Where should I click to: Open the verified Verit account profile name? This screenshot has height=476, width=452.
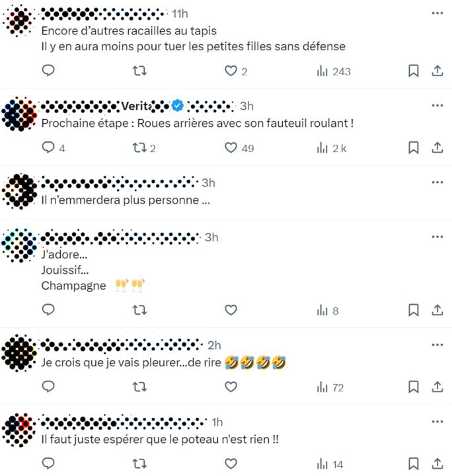(x=137, y=106)
